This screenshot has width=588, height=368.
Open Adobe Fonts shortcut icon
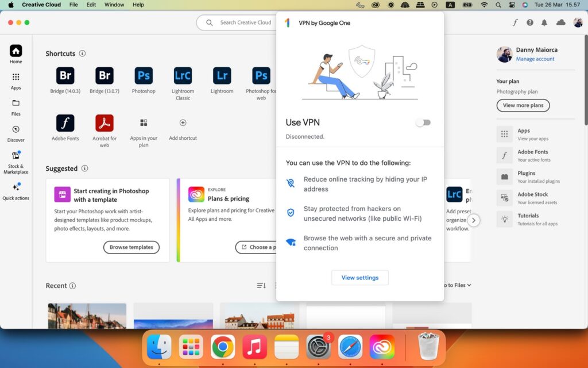65,123
